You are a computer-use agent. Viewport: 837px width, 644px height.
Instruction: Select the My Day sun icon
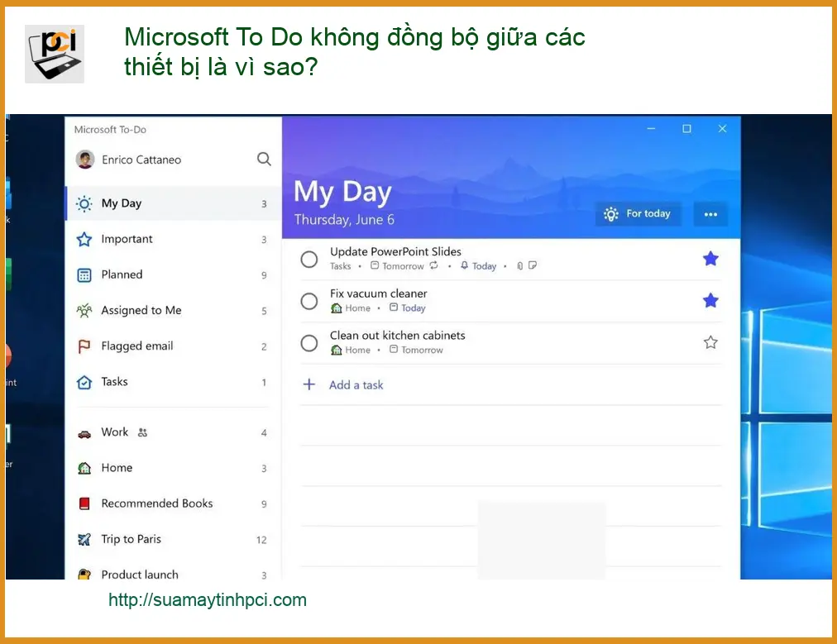click(x=84, y=203)
